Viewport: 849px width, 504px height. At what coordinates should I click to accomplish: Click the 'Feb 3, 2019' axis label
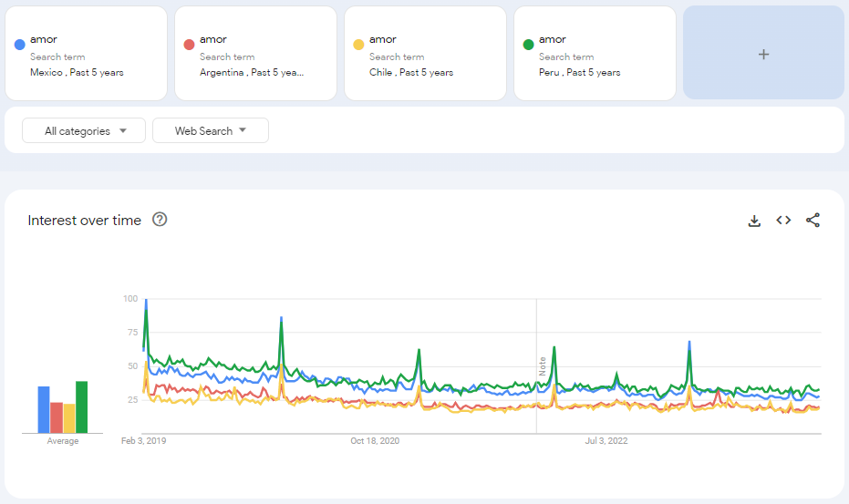pos(143,441)
